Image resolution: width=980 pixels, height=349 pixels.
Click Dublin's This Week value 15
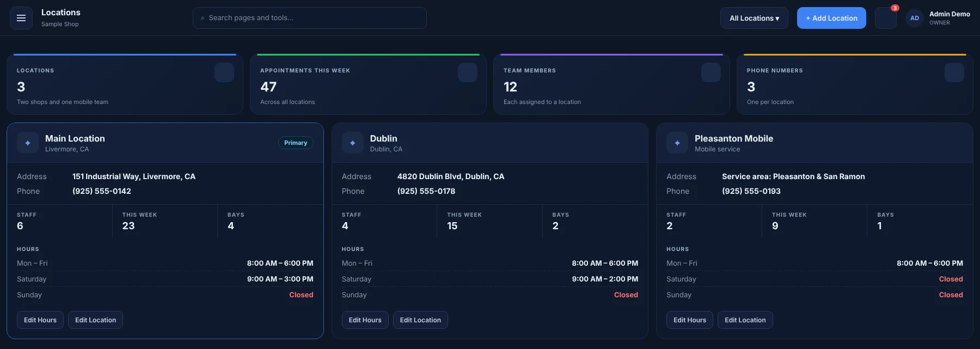[452, 226]
